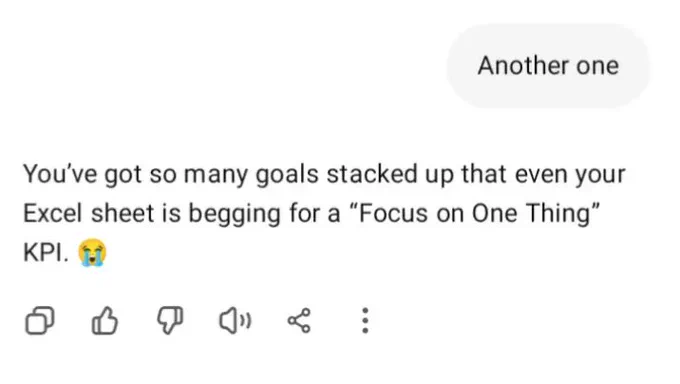Click the word "You've" starting the reply
680x384 pixels.
60,174
